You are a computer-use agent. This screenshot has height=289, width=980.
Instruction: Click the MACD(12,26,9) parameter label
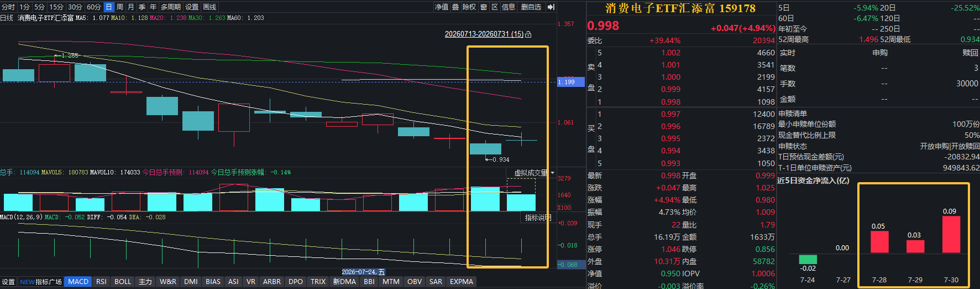pyautogui.click(x=20, y=217)
